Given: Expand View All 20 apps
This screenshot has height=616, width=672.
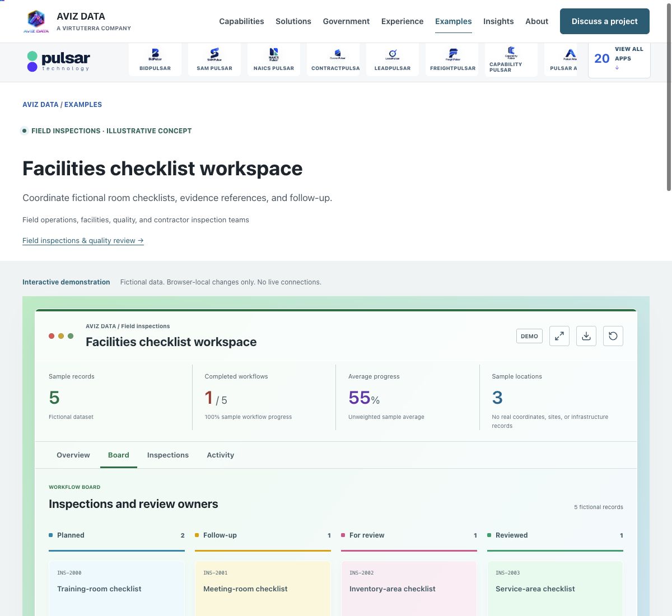Looking at the screenshot, I should (619, 59).
